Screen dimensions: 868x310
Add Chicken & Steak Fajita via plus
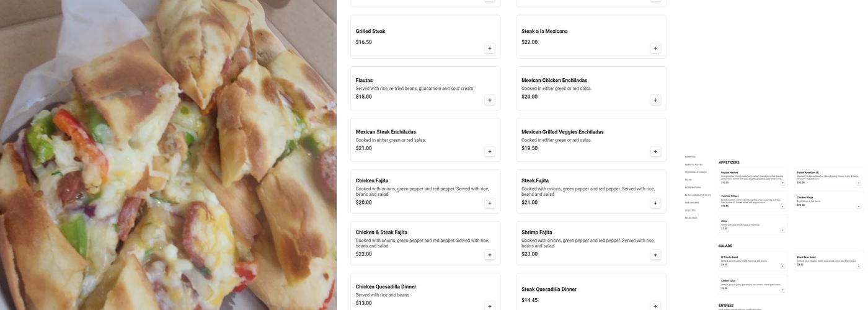(489, 255)
